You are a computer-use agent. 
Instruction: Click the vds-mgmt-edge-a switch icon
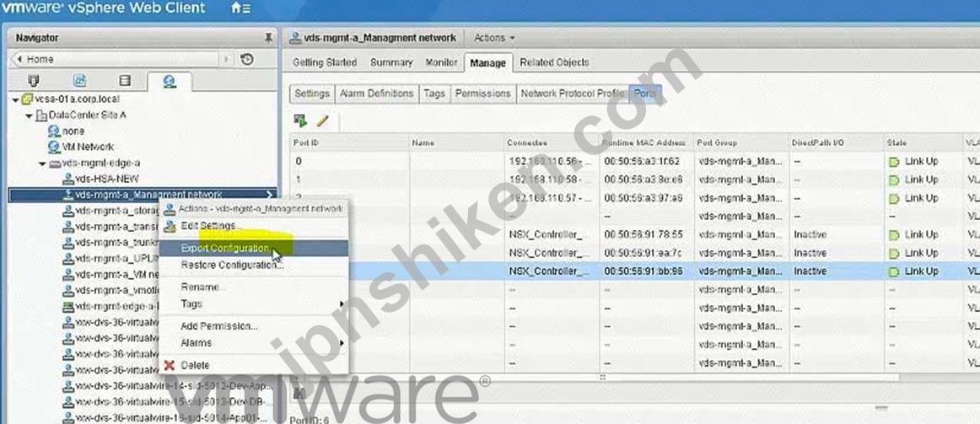(55, 164)
